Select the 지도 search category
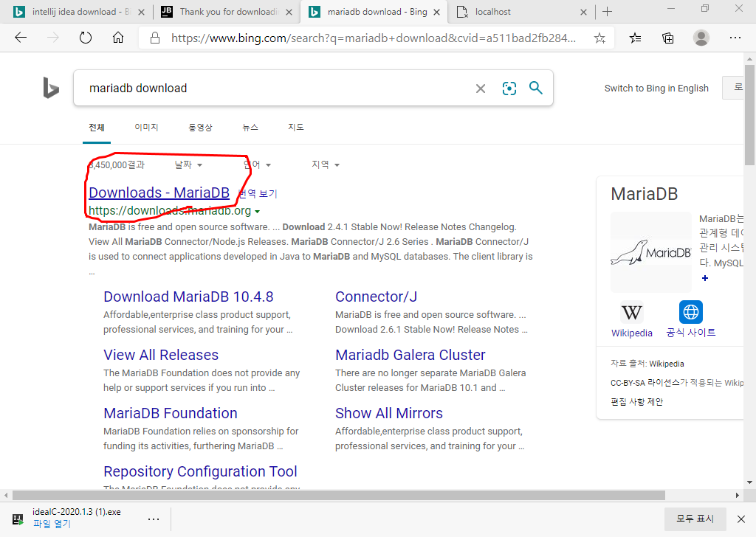Viewport: 756px width, 537px height. click(x=295, y=127)
